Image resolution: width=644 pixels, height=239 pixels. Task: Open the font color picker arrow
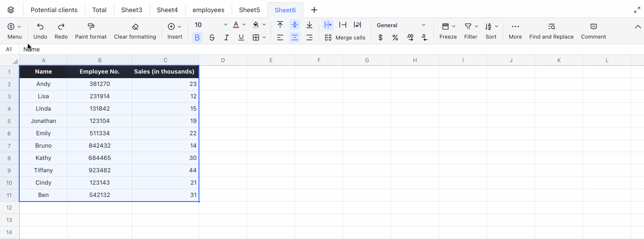coord(244,25)
